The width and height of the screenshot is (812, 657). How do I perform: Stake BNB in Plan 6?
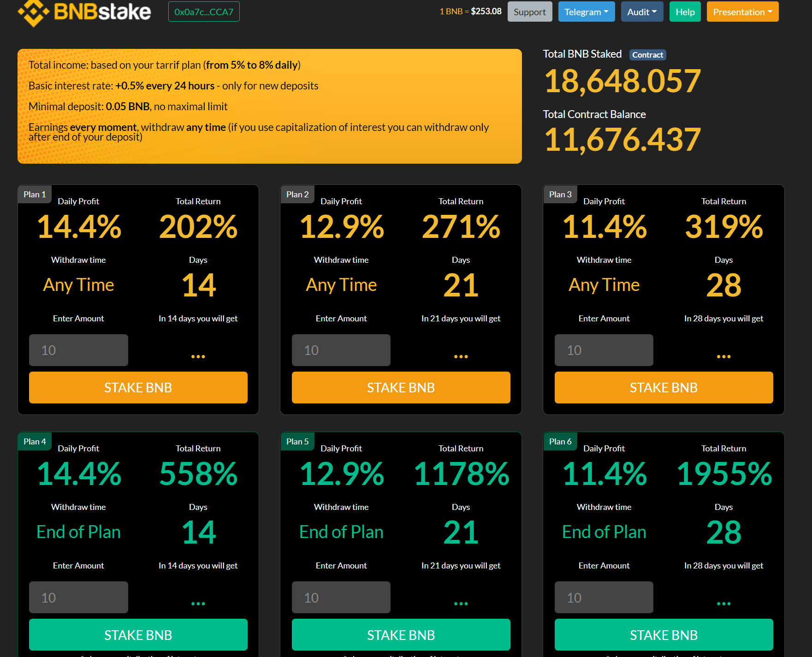pyautogui.click(x=664, y=635)
